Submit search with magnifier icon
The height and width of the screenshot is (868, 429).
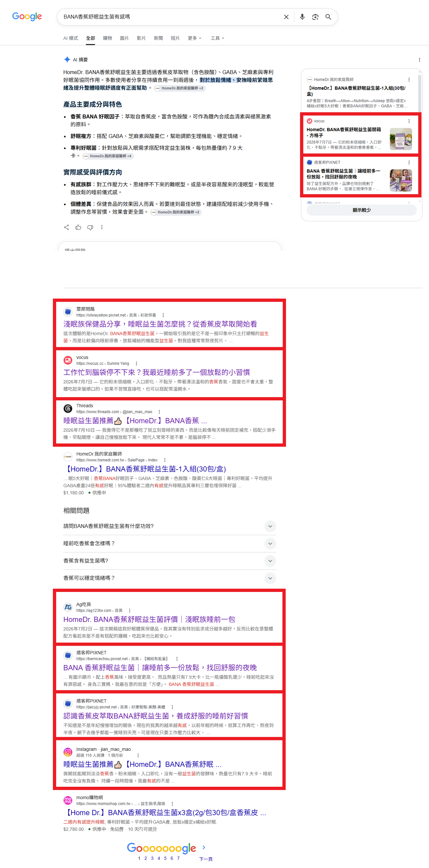[328, 17]
